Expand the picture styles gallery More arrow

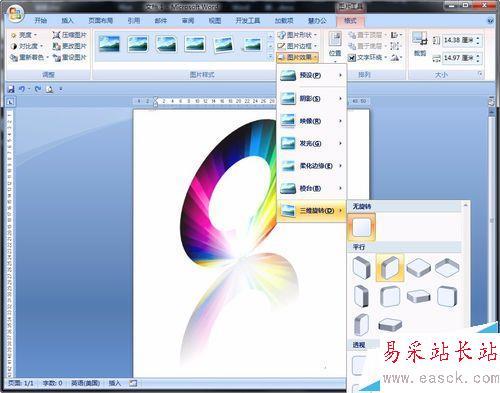pyautogui.click(x=270, y=57)
